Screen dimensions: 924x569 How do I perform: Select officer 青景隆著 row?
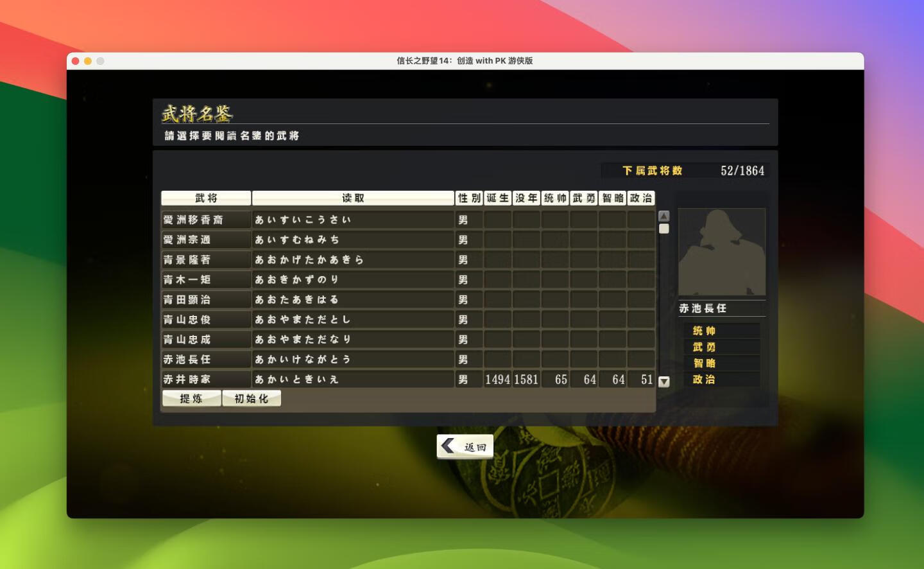pyautogui.click(x=205, y=259)
